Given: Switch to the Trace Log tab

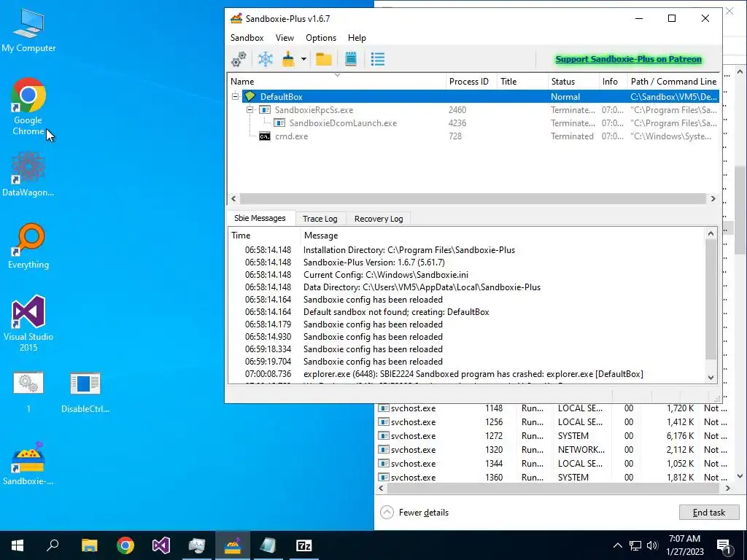Looking at the screenshot, I should [x=320, y=219].
